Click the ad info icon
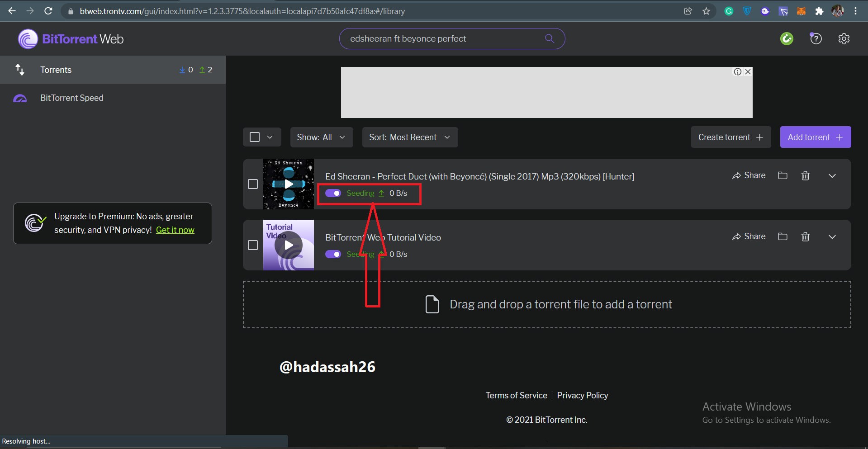 pos(738,71)
